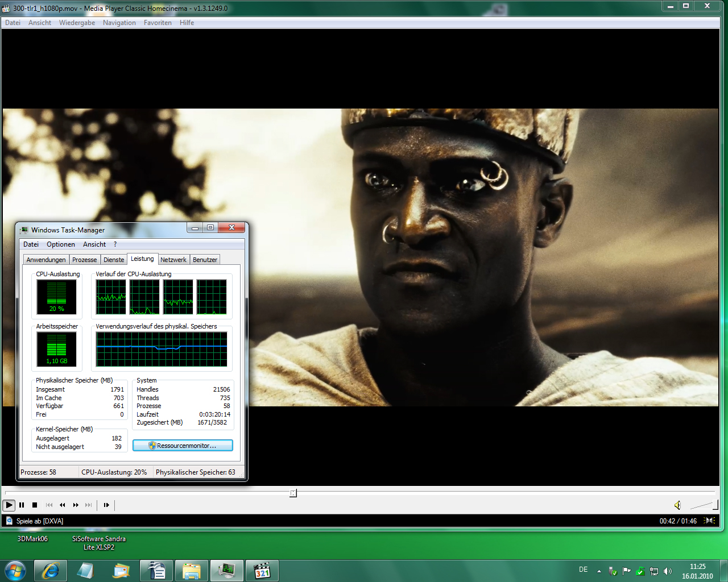Click the Media Player Classic 321 taskbar button

tap(262, 571)
